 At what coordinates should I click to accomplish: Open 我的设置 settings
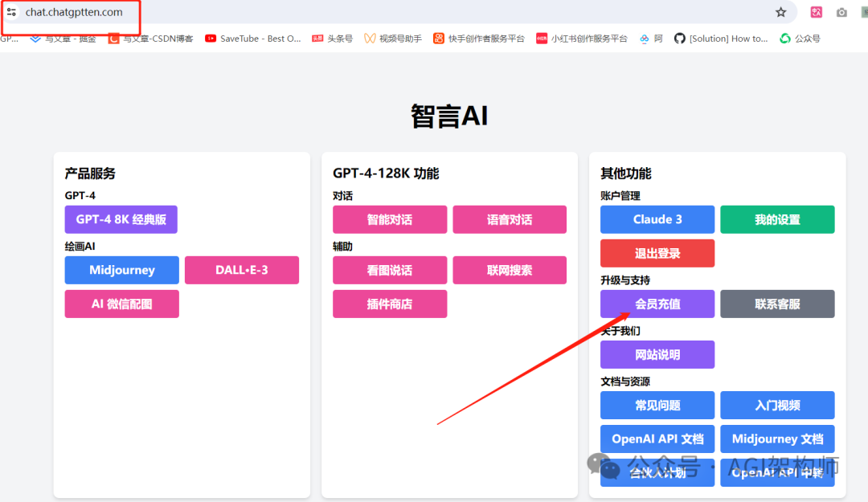coord(777,219)
